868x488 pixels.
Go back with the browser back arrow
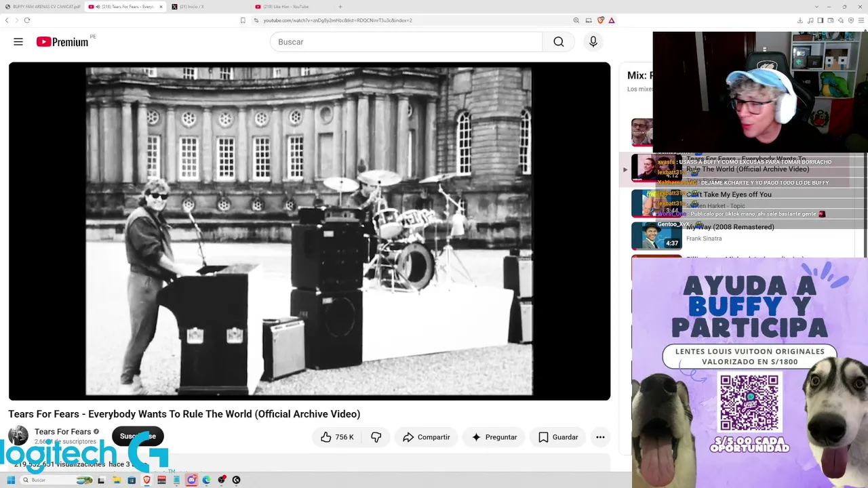tap(7, 20)
